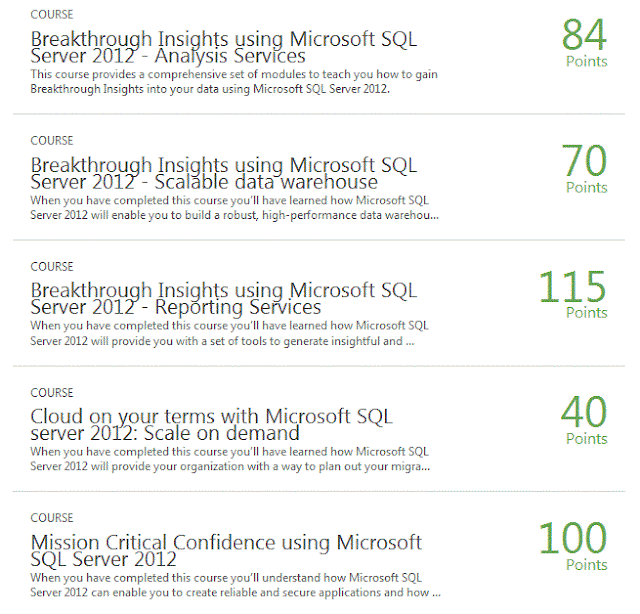The image size is (640, 614).
Task: Click the Points label under 40
Action: point(586,438)
